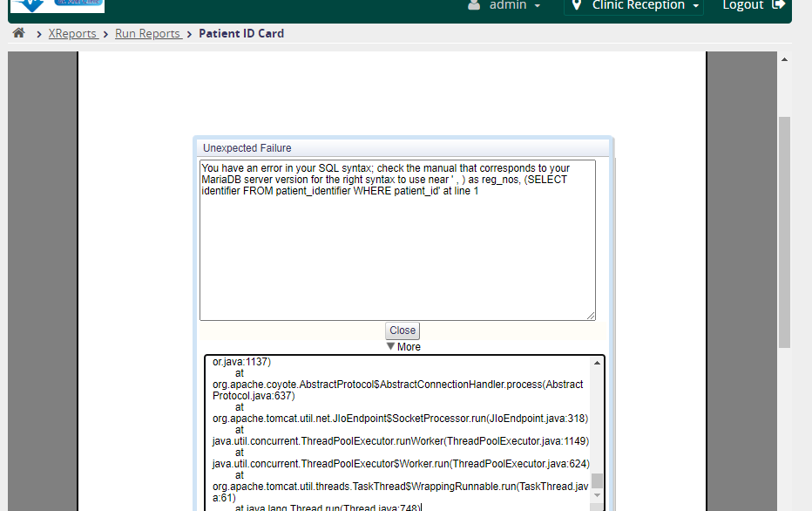
Task: Click the application logo in header
Action: [58, 5]
